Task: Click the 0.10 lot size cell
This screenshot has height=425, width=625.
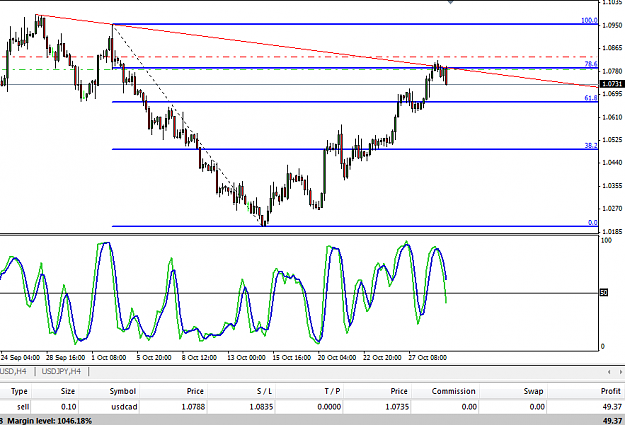Action: click(69, 407)
